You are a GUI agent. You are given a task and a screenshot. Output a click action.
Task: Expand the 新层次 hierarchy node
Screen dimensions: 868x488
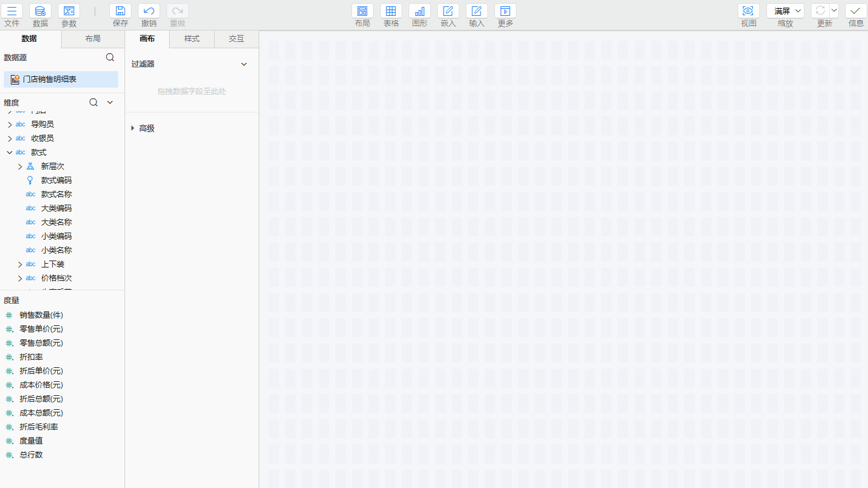[20, 166]
